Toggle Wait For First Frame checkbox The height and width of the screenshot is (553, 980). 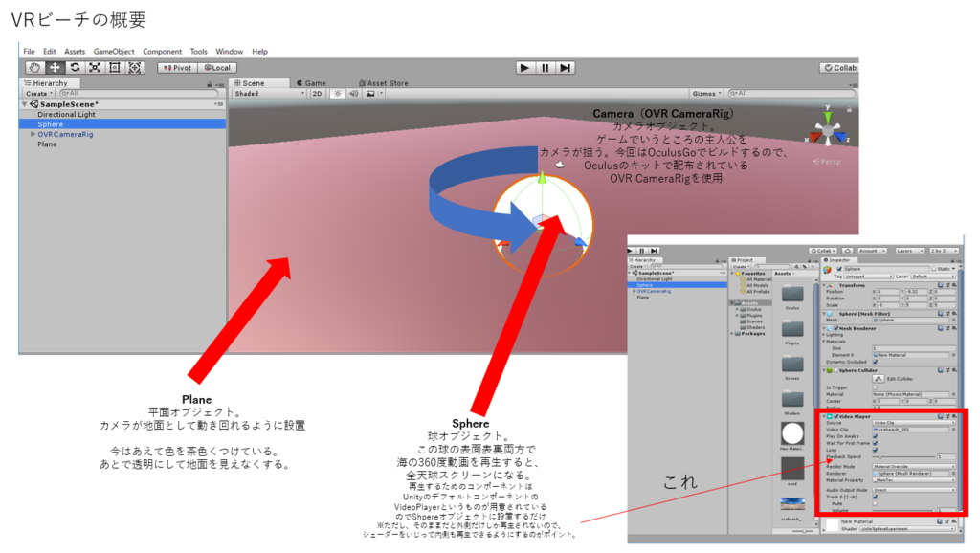coord(875,443)
